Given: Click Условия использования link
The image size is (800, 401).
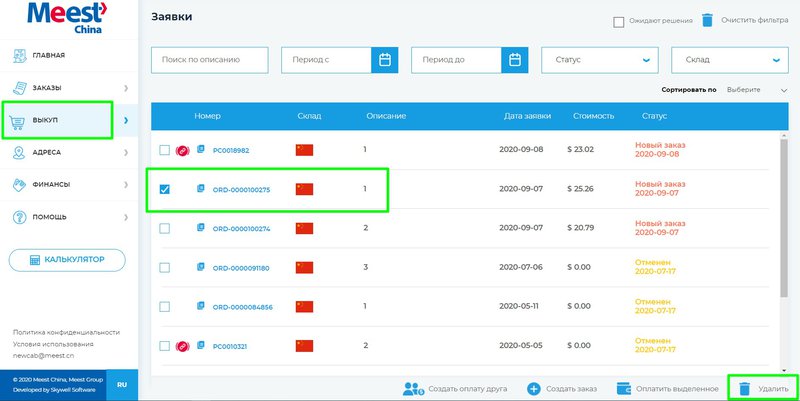Looking at the screenshot, I should pyautogui.click(x=53, y=344).
